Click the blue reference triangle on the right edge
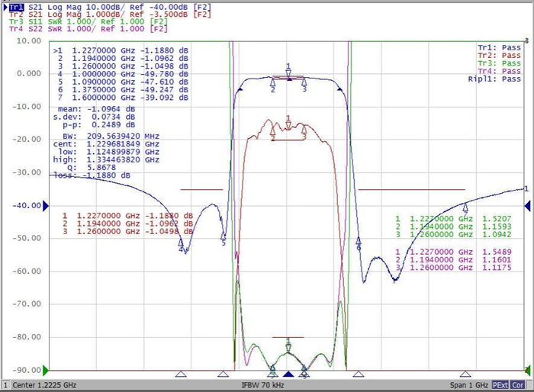The image size is (534, 392). tap(527, 206)
